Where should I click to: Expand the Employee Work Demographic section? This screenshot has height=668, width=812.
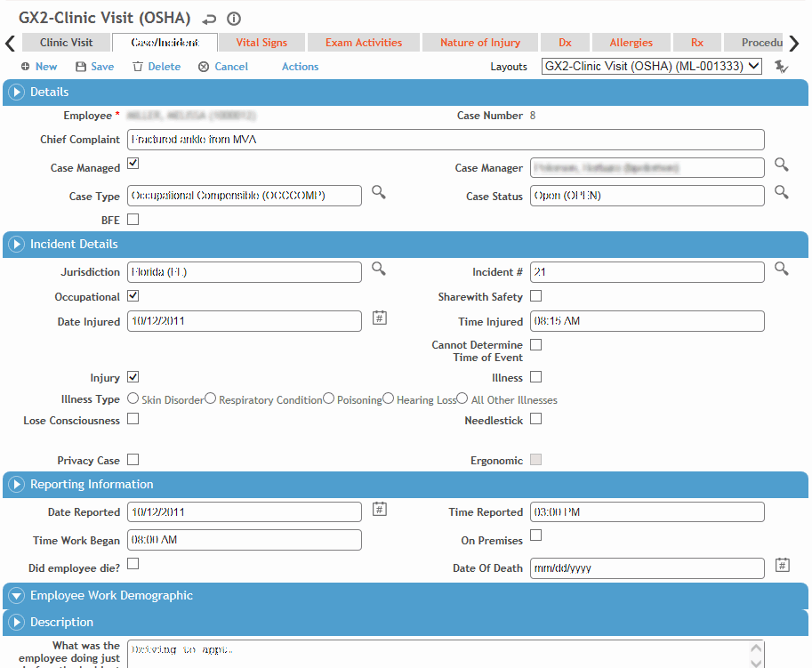16,595
